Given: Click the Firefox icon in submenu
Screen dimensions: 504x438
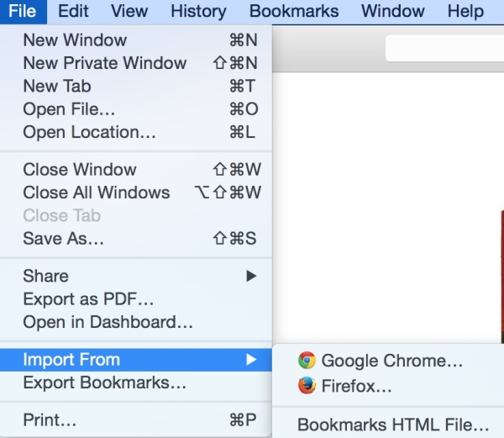Looking at the screenshot, I should click(307, 386).
